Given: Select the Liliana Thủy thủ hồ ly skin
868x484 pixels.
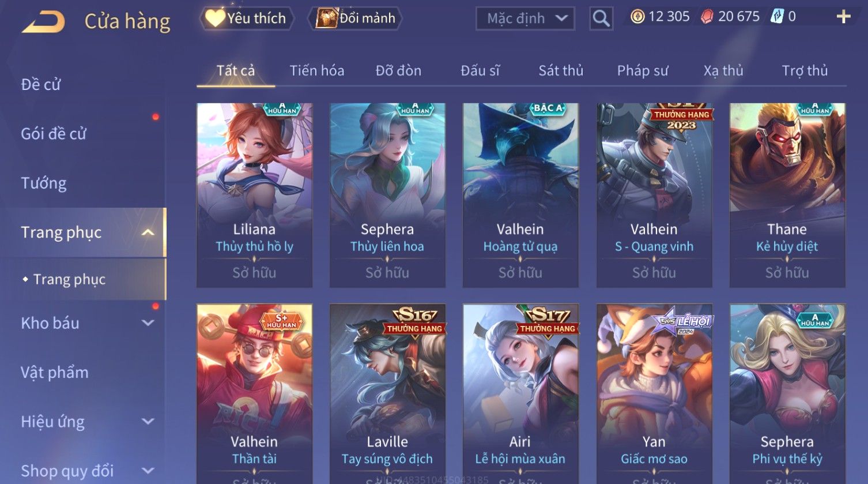Looking at the screenshot, I should click(254, 195).
